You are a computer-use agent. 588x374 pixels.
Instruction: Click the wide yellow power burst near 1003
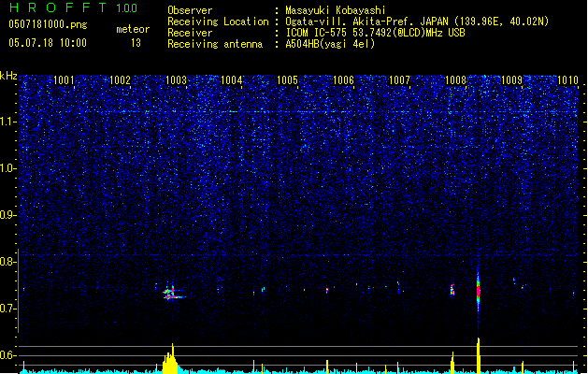tap(170, 361)
